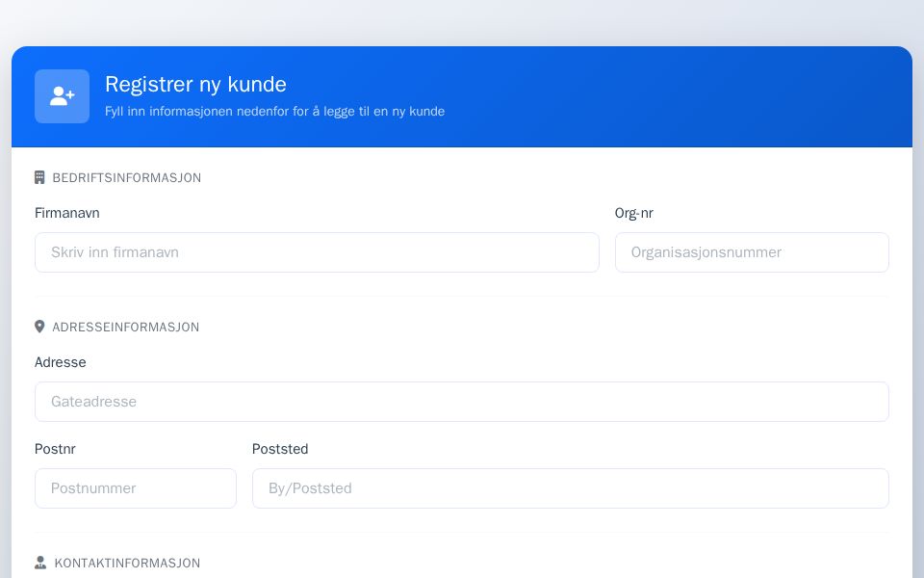Click the By/Poststed input field
The height and width of the screenshot is (578, 924).
pos(571,488)
